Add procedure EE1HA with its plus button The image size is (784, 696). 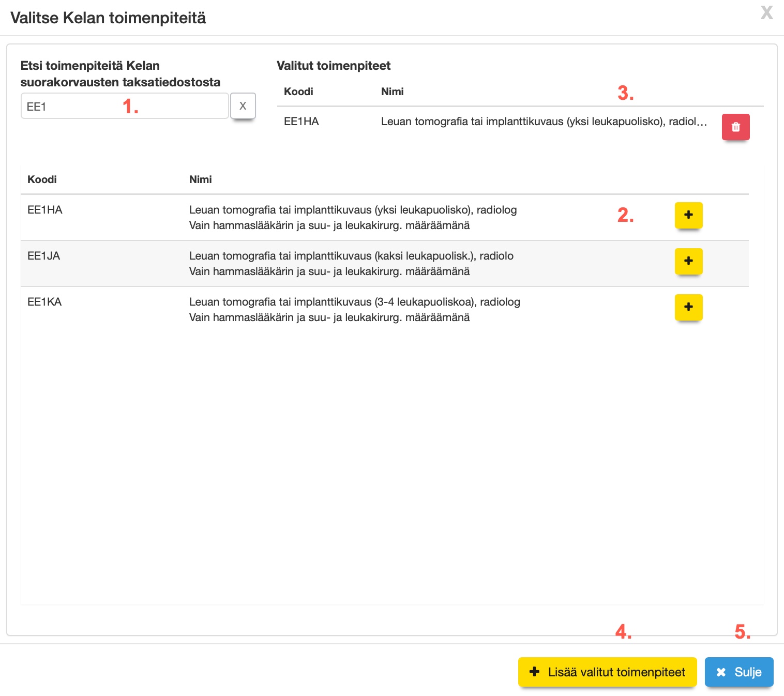688,215
